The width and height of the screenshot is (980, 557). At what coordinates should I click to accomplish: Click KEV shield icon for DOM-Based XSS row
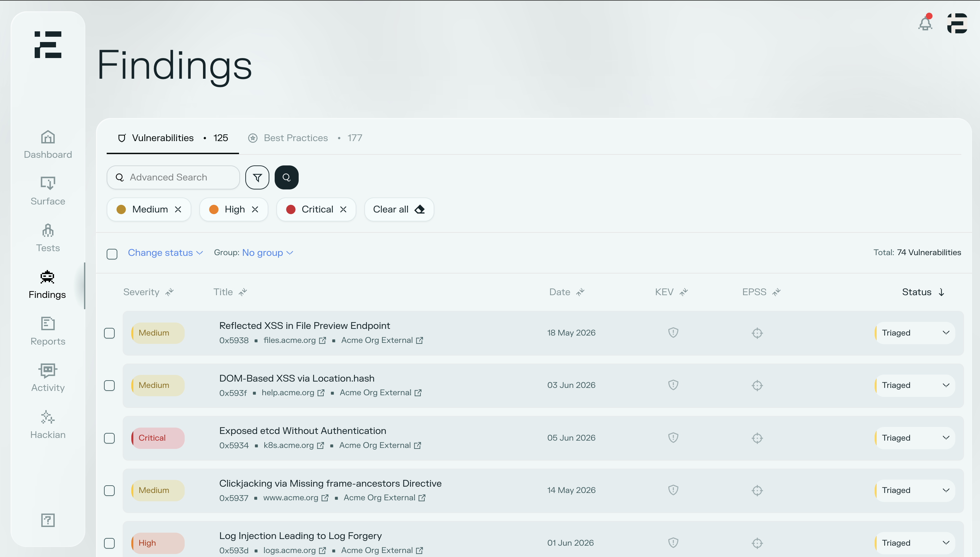pyautogui.click(x=673, y=385)
